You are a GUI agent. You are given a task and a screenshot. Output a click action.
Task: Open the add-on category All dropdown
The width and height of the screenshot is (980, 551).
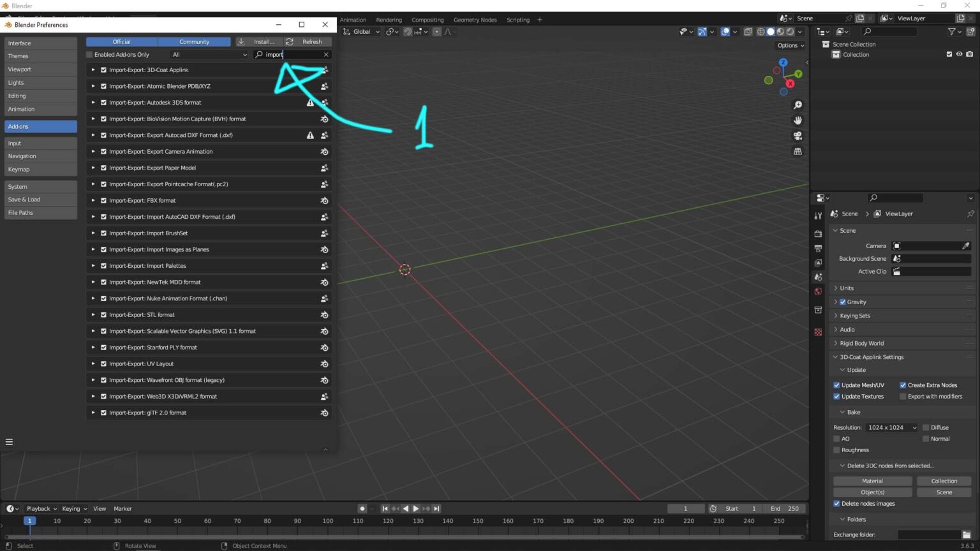point(209,55)
